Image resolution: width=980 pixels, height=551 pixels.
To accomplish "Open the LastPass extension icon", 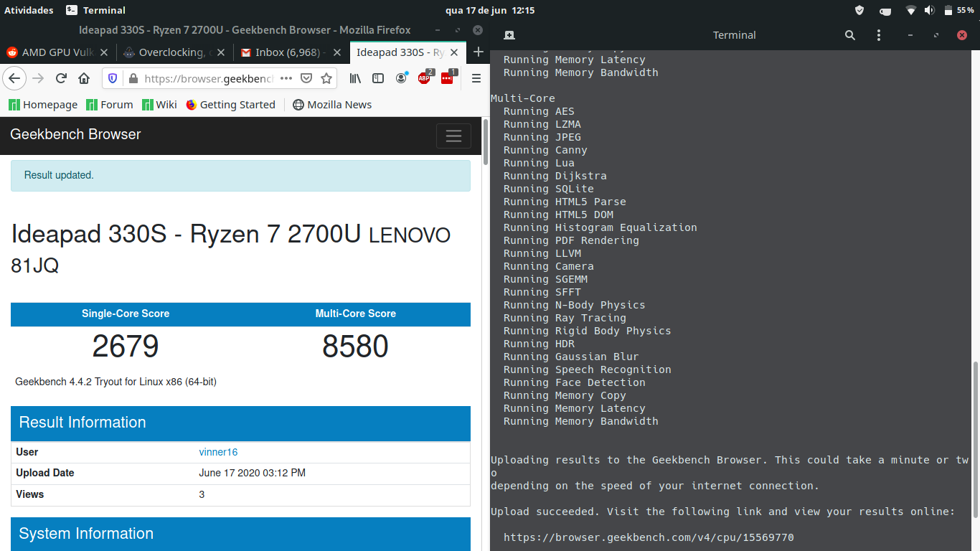I will 448,77.
